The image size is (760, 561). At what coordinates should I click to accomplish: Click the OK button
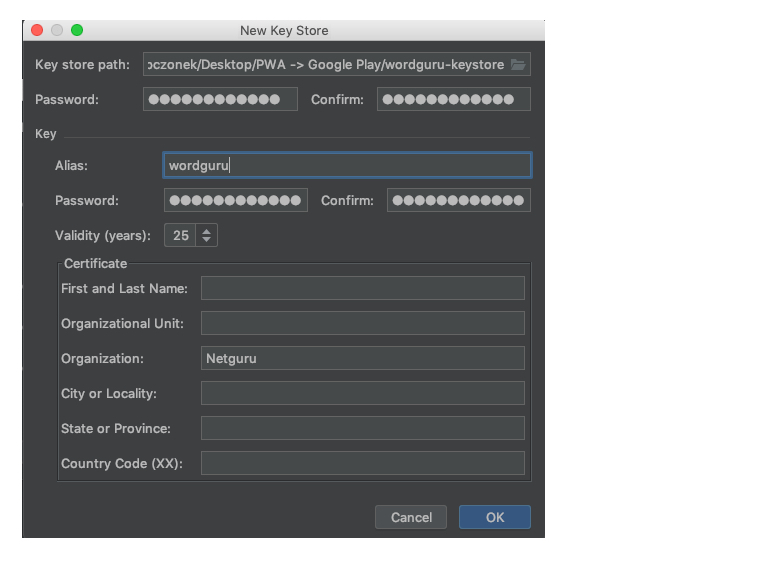coord(494,517)
